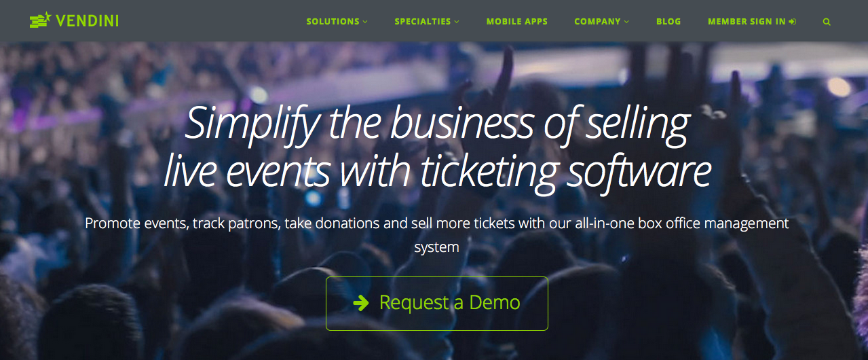Click the word 'system' under the subtitle
The height and width of the screenshot is (360, 868).
(437, 247)
